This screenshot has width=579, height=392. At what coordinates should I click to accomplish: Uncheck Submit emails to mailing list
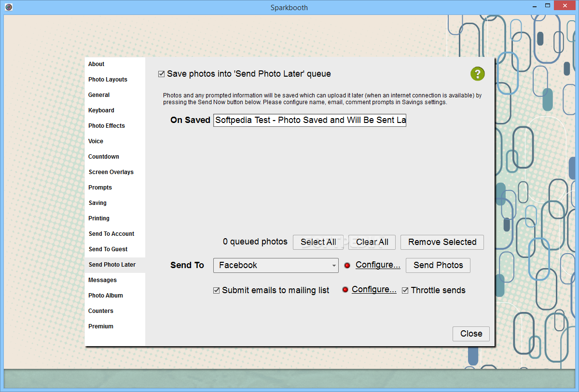pyautogui.click(x=217, y=290)
